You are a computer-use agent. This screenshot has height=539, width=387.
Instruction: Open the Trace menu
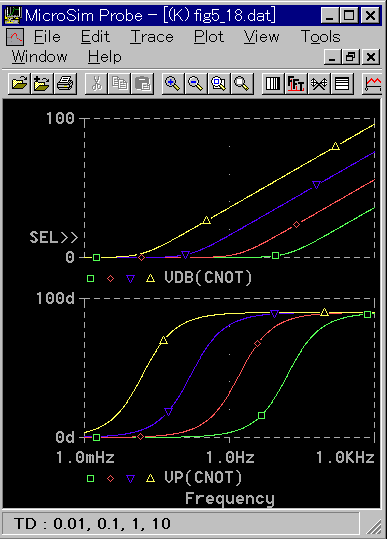[x=152, y=36]
